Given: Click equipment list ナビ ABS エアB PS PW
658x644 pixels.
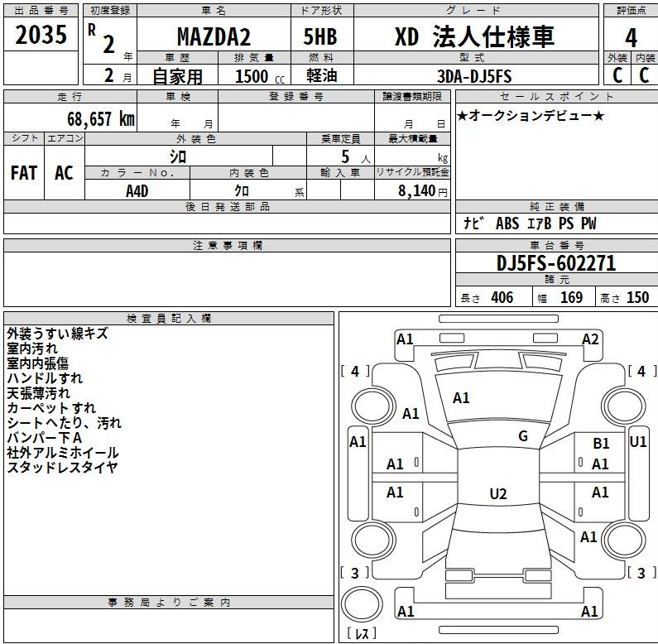Looking at the screenshot, I should click(530, 223).
